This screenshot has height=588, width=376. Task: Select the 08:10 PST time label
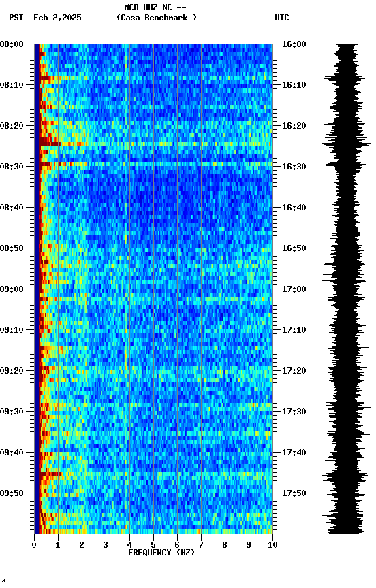12,85
